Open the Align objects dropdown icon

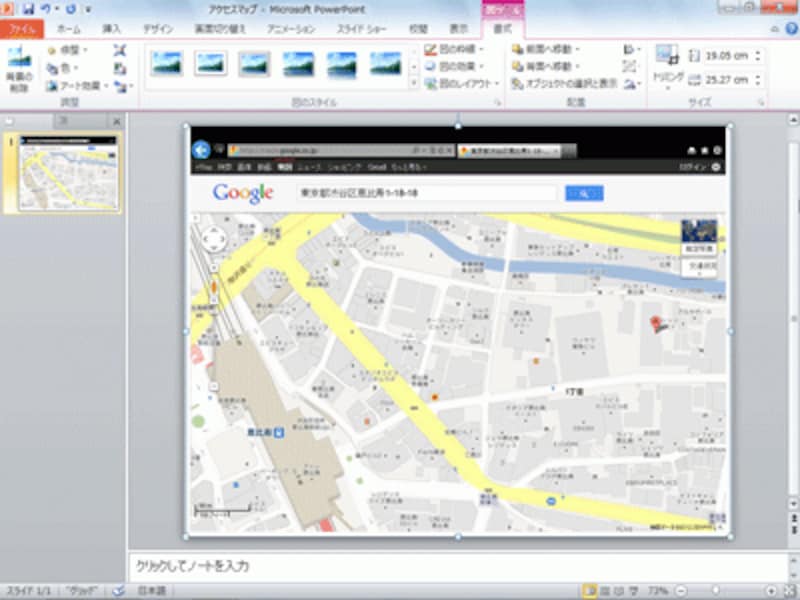click(x=632, y=49)
